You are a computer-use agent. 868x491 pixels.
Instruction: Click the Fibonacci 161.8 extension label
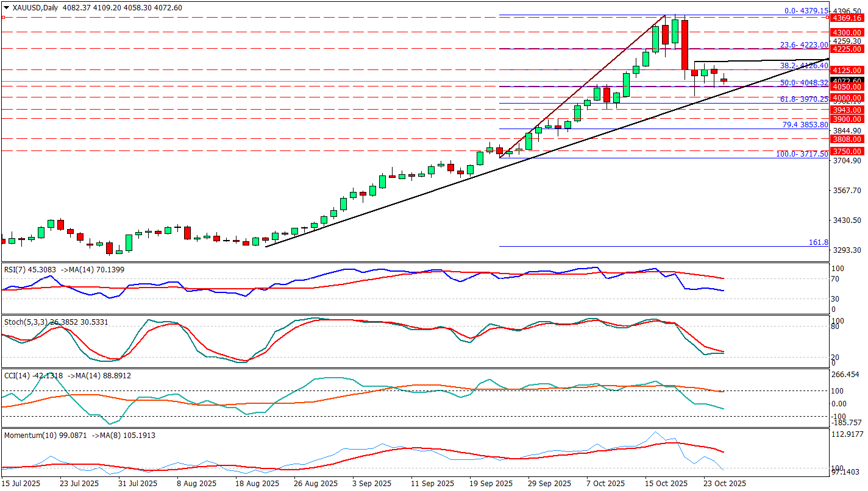point(818,242)
